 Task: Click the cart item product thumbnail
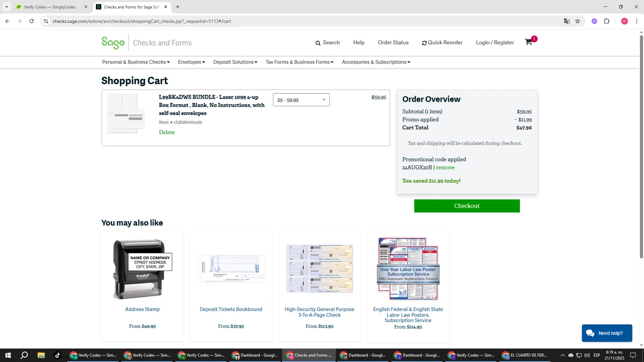[x=125, y=113]
